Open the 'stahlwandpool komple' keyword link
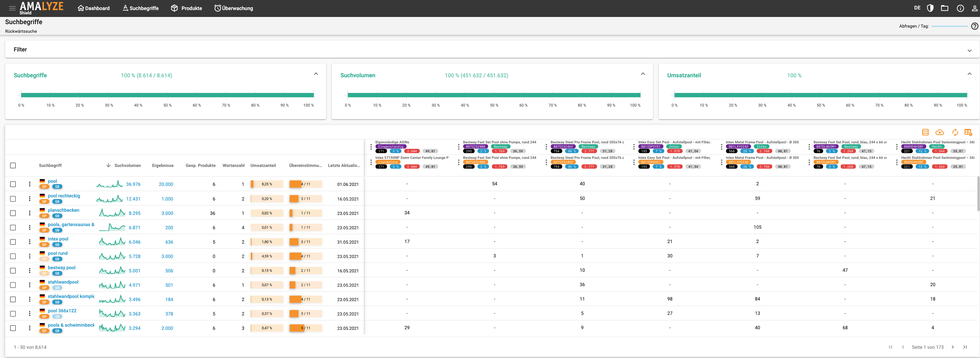 point(71,296)
